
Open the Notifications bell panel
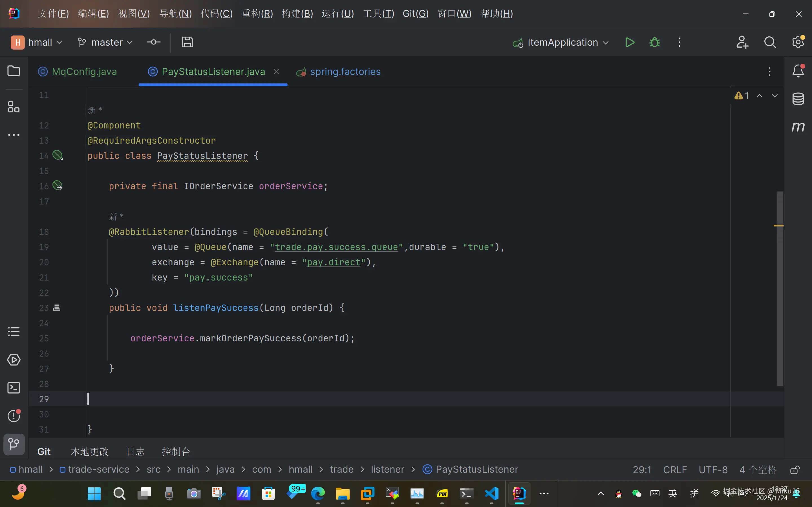(x=798, y=71)
